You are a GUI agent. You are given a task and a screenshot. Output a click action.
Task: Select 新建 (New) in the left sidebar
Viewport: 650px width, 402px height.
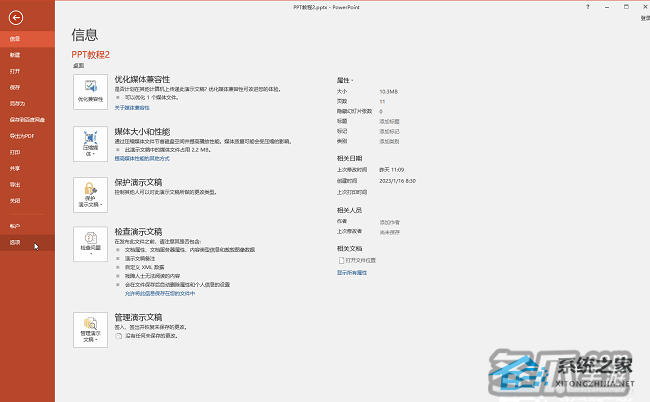15,55
